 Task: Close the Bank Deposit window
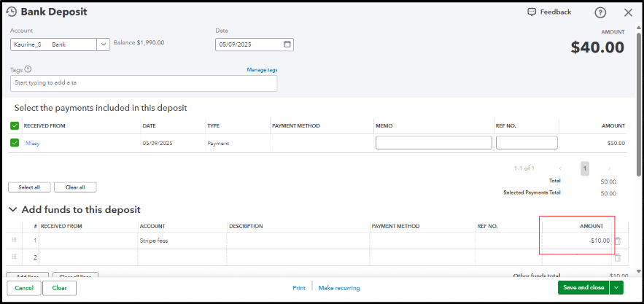tap(628, 12)
